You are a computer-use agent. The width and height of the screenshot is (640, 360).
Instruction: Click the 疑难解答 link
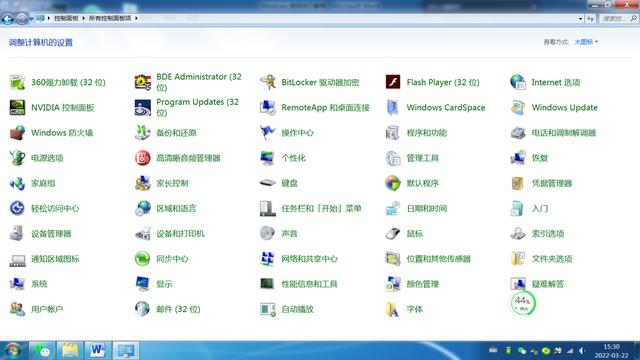pyautogui.click(x=548, y=284)
